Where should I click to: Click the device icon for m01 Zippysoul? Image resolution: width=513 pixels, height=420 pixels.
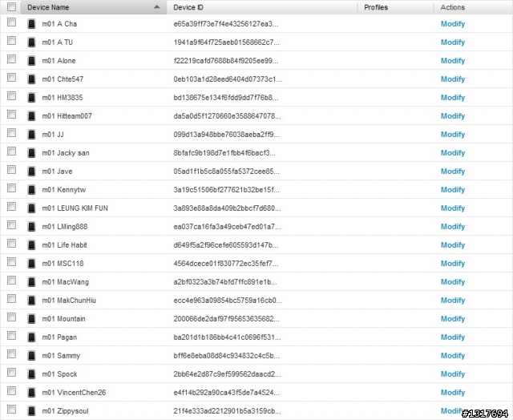pyautogui.click(x=31, y=411)
